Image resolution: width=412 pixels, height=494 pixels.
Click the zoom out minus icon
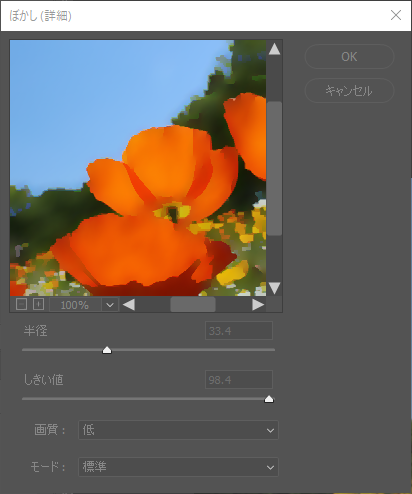[21, 304]
